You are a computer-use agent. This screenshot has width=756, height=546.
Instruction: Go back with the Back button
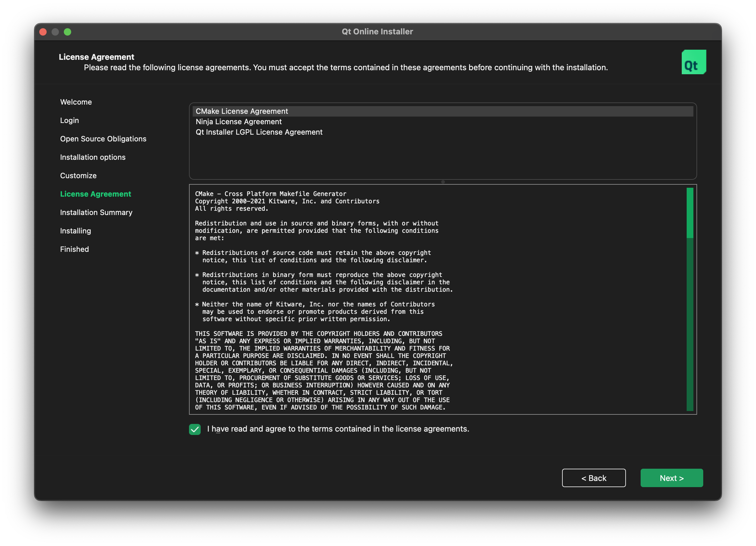594,478
